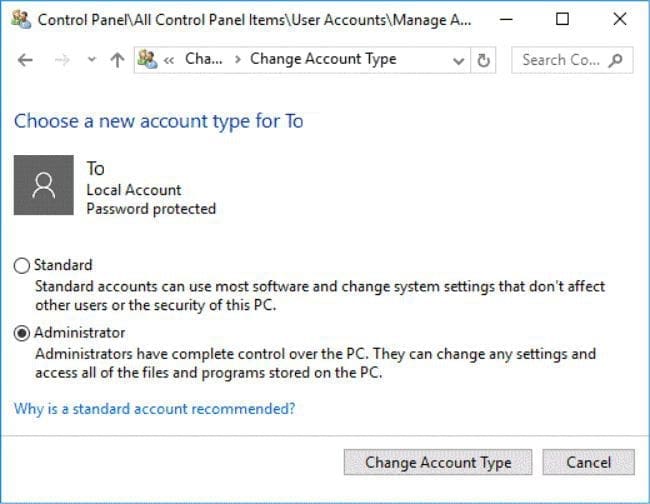Open the standard account recommended help link

click(x=154, y=408)
